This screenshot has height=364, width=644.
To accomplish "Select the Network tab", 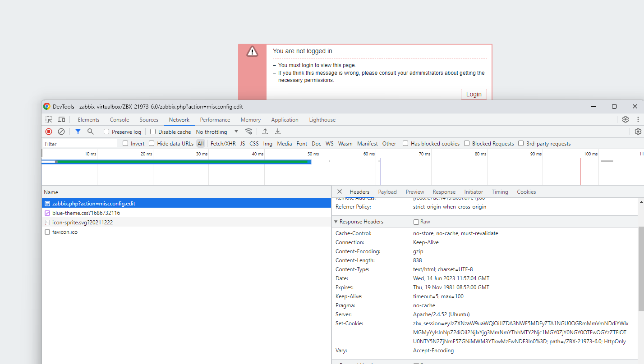I will pyautogui.click(x=179, y=119).
